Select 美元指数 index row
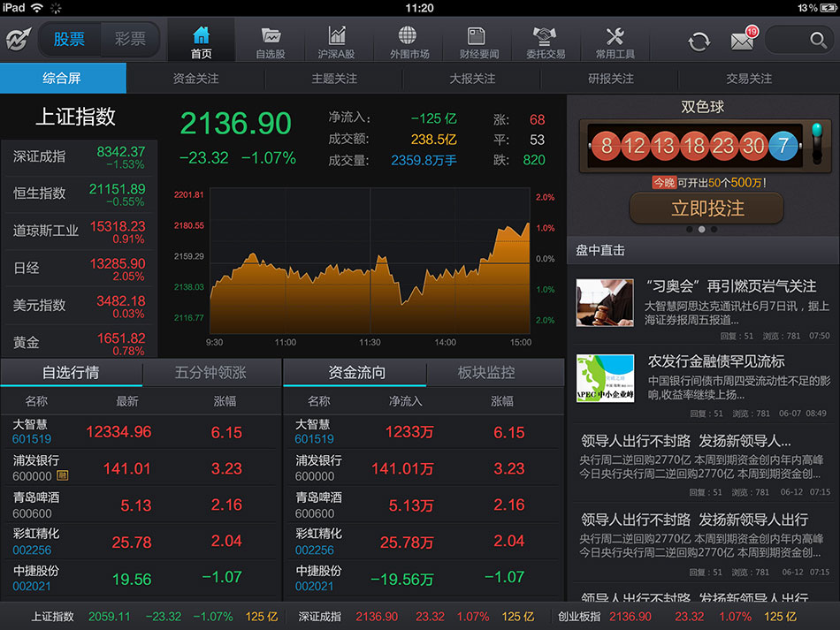Image resolution: width=840 pixels, height=630 pixels. coord(79,307)
